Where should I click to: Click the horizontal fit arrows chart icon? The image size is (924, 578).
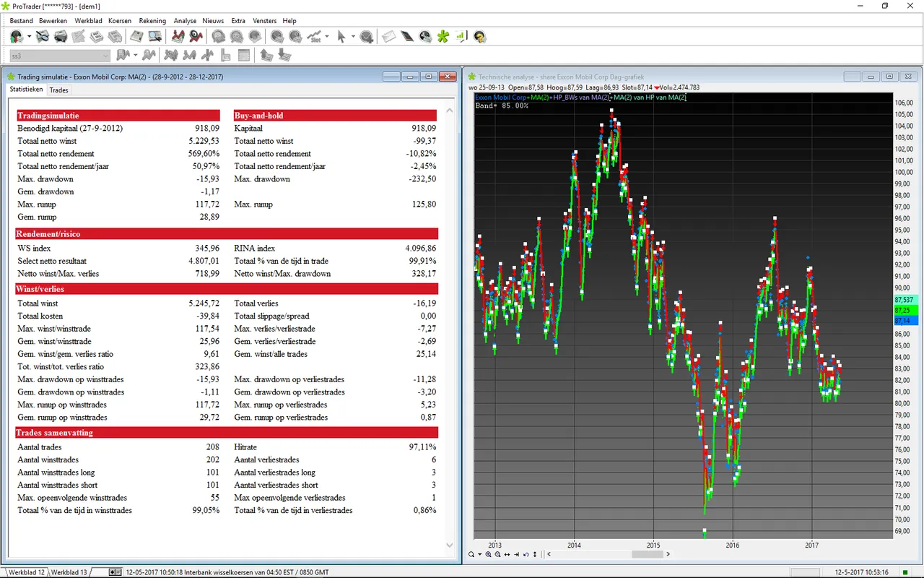507,554
